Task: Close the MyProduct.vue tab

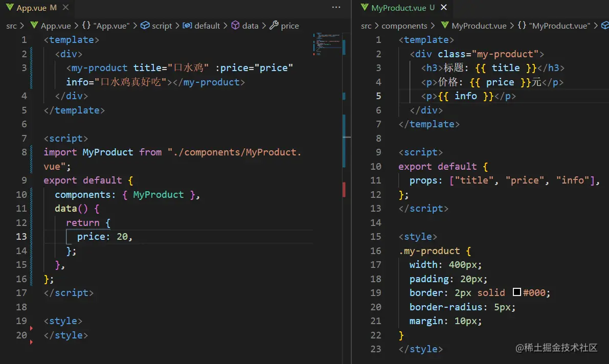Action: (x=444, y=7)
